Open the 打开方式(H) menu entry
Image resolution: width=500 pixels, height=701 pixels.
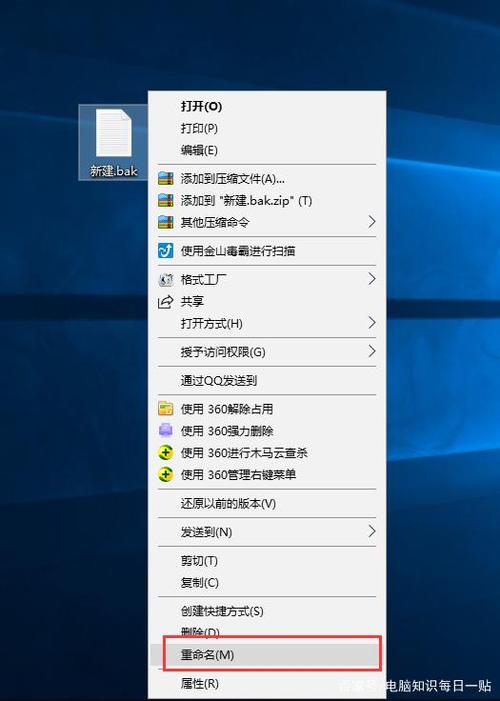click(x=267, y=323)
